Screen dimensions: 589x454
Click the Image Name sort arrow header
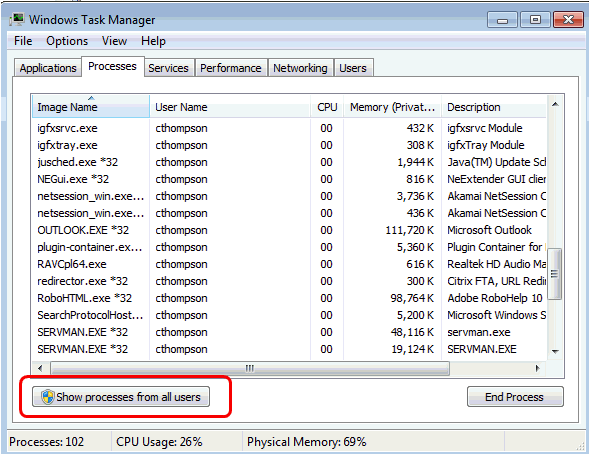pos(91,106)
